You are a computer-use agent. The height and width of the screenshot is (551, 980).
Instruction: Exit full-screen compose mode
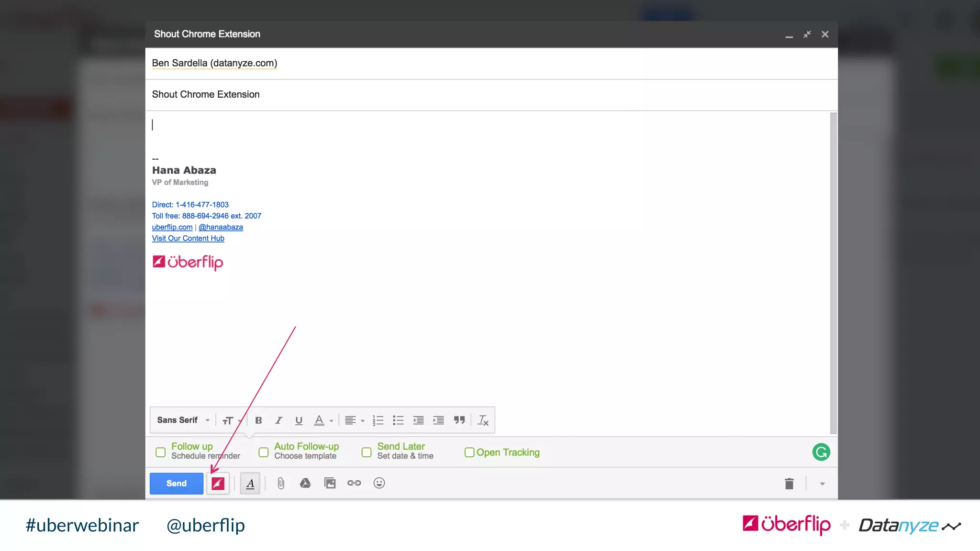(807, 34)
